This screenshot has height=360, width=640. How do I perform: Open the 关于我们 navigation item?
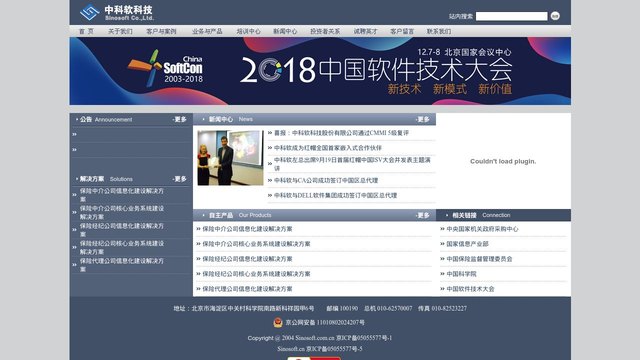[x=120, y=31]
